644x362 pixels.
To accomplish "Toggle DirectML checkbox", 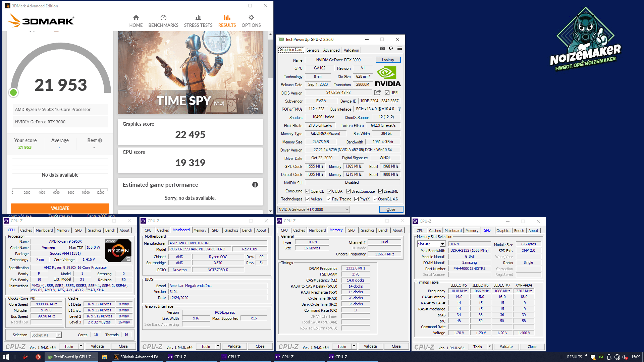I will pos(381,191).
